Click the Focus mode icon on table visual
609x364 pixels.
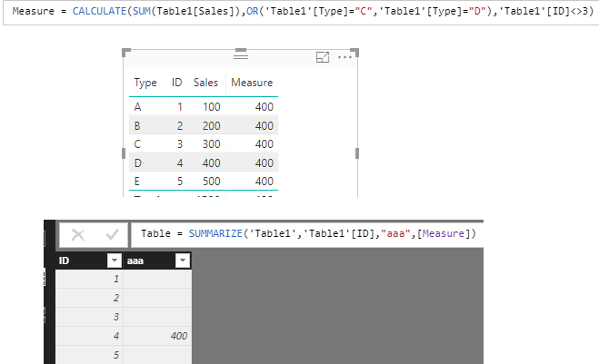[x=323, y=57]
